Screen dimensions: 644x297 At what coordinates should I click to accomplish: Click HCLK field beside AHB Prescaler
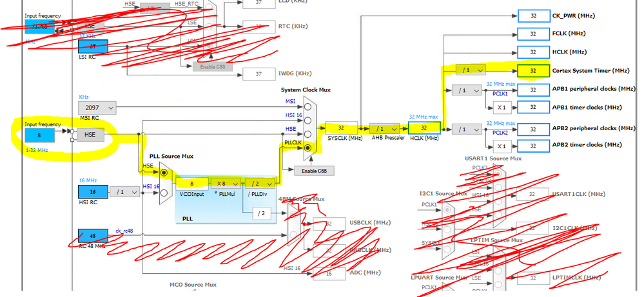[424, 128]
